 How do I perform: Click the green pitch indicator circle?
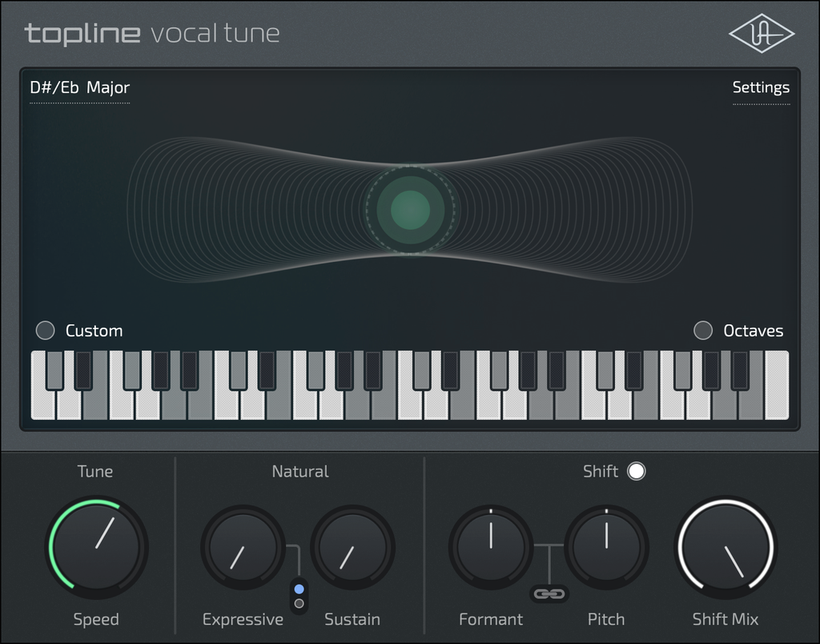click(411, 210)
